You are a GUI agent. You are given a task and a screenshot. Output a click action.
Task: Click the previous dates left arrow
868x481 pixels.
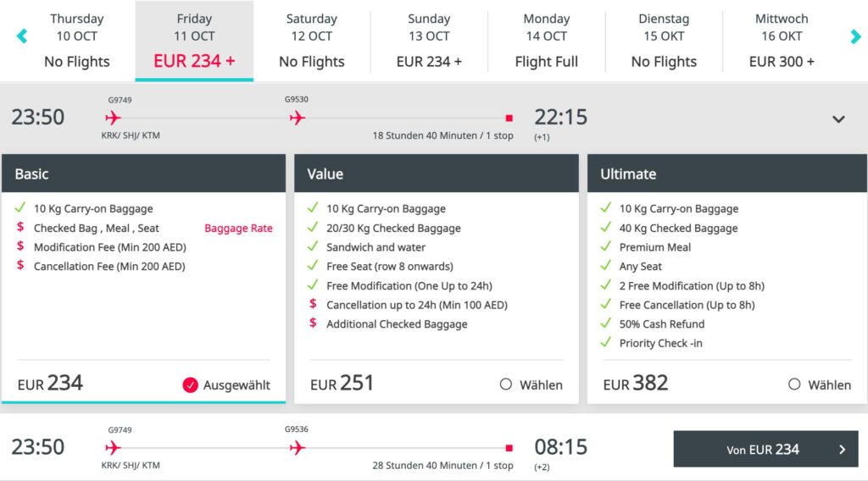pos(22,36)
